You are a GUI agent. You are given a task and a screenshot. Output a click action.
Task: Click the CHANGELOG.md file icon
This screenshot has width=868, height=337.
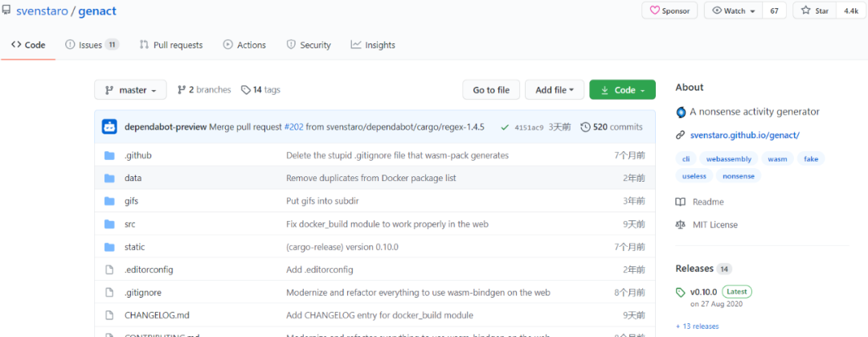click(x=109, y=314)
